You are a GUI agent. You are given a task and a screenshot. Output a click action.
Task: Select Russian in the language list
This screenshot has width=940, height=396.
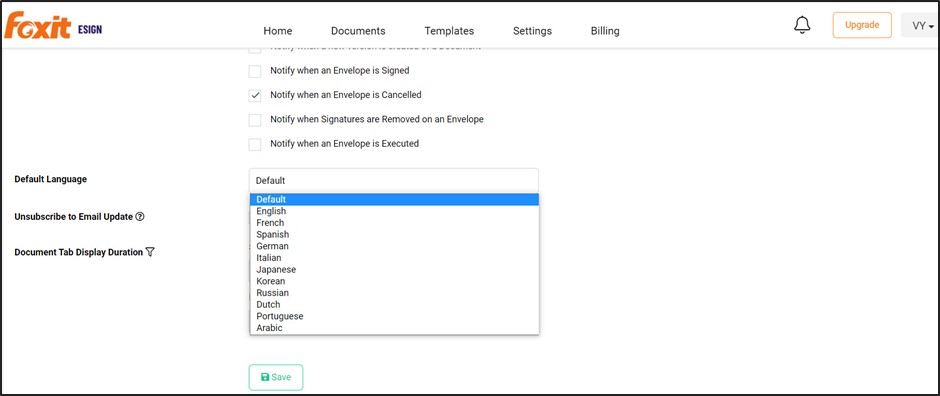point(394,293)
